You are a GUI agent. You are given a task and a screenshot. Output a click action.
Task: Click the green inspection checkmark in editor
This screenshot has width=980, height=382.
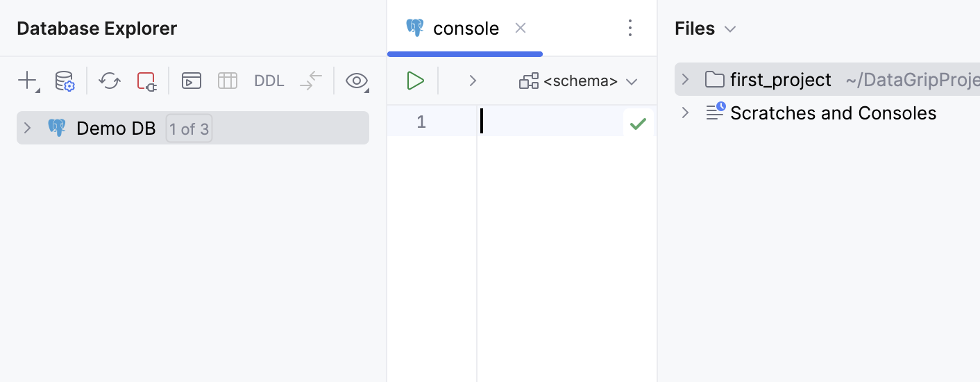coord(638,124)
